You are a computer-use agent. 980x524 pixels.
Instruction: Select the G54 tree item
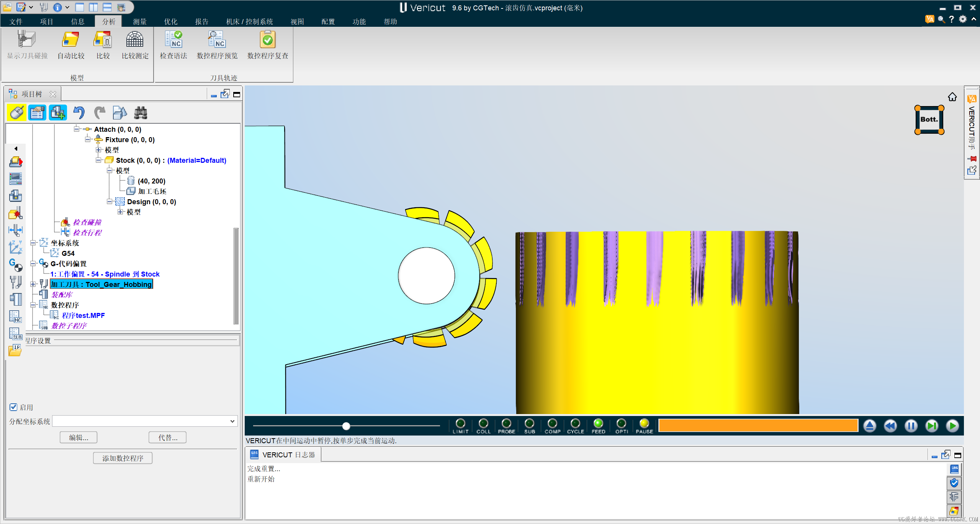(x=68, y=253)
